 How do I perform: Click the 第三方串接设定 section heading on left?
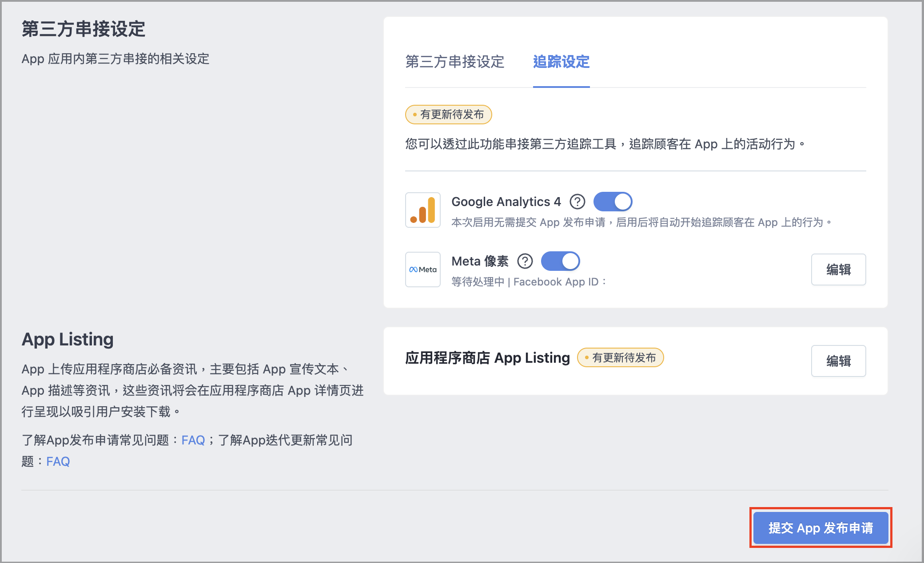coord(84,29)
